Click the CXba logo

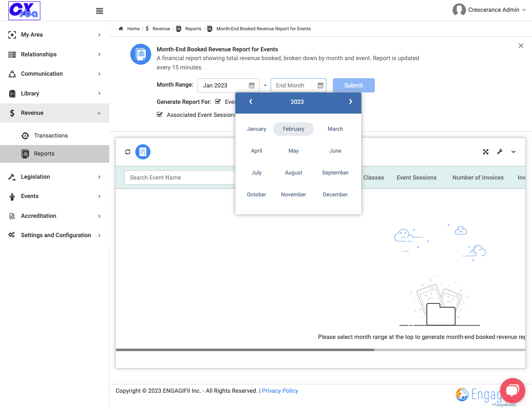point(24,11)
